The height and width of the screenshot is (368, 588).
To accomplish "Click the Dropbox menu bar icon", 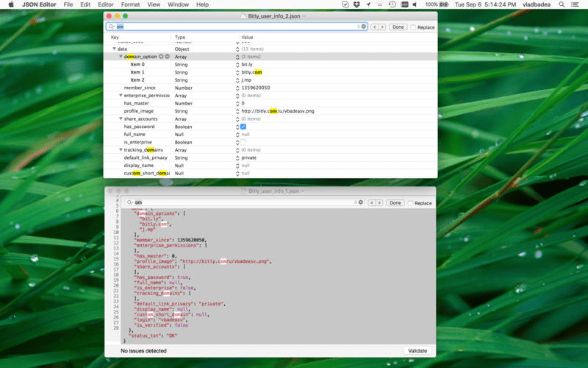I will click(356, 4).
